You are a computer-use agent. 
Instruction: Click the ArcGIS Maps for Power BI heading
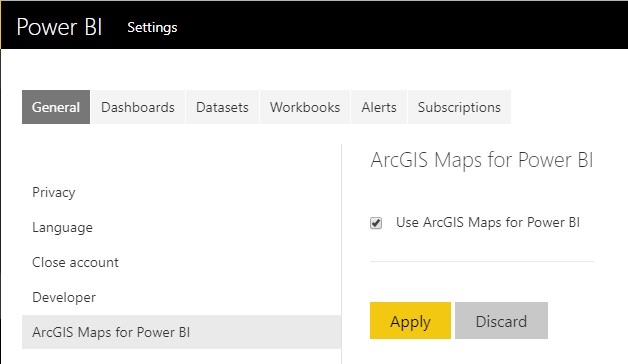pos(482,160)
